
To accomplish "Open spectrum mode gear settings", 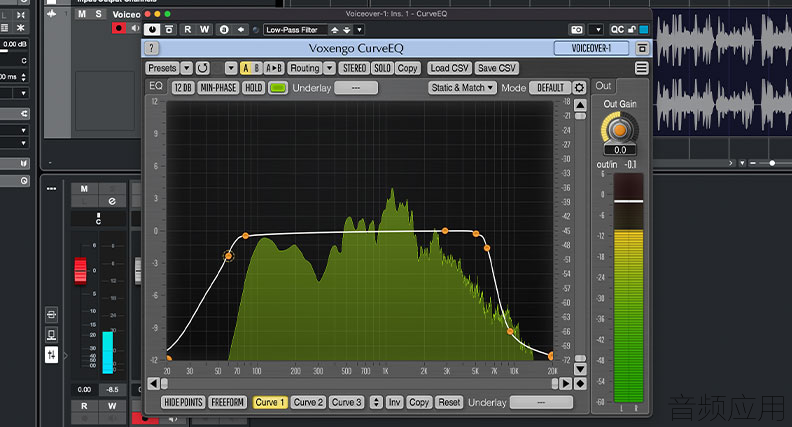I will click(x=579, y=88).
